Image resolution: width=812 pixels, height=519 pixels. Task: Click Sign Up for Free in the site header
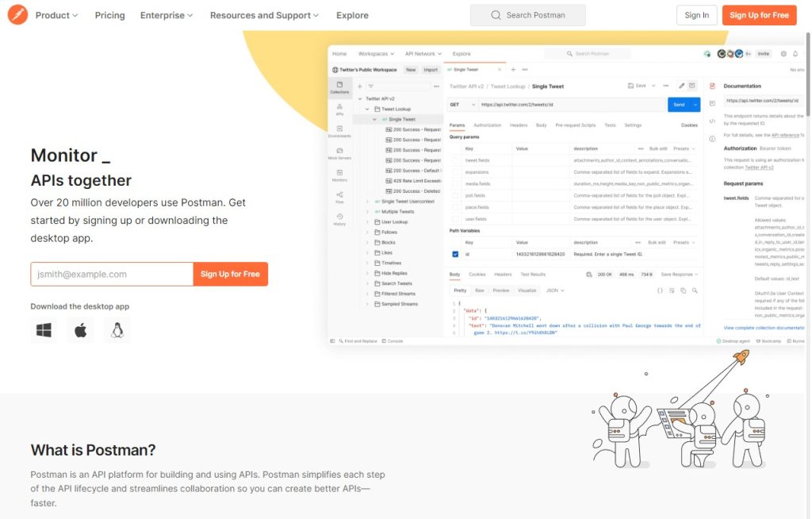click(x=759, y=15)
